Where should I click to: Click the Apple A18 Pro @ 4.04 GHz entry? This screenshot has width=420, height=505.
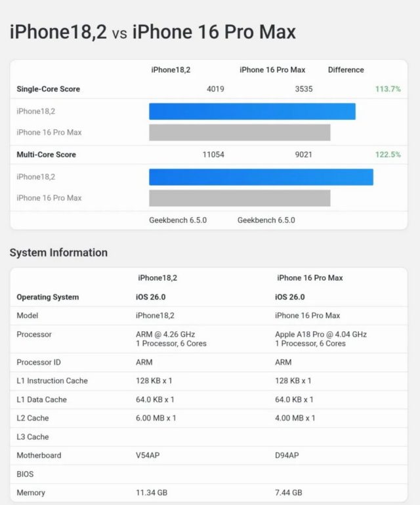pyautogui.click(x=321, y=334)
